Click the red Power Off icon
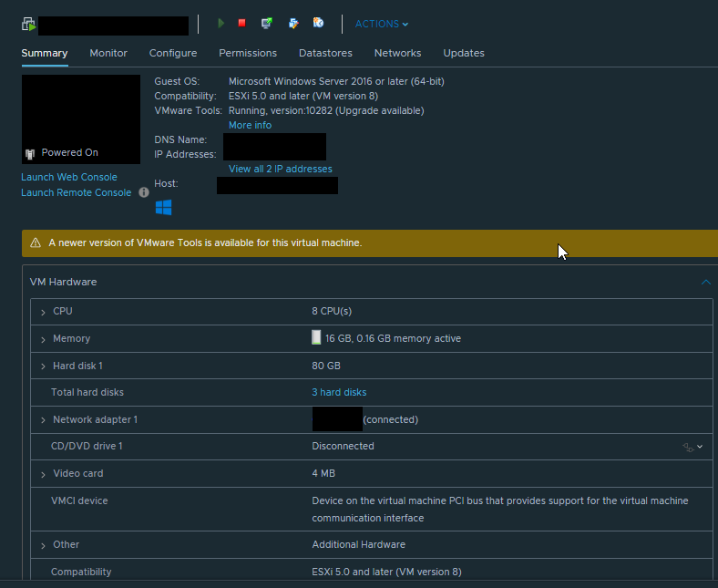This screenshot has height=588, width=718. pos(241,23)
